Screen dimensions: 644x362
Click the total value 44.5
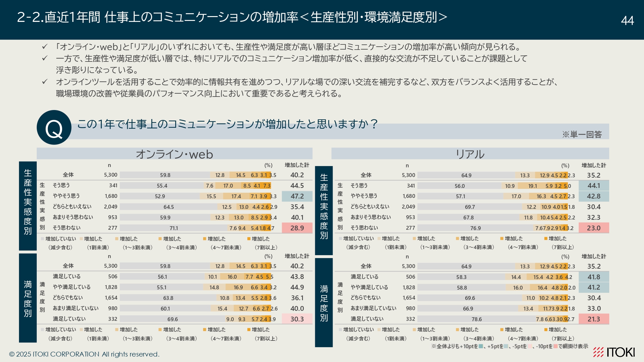click(x=297, y=186)
